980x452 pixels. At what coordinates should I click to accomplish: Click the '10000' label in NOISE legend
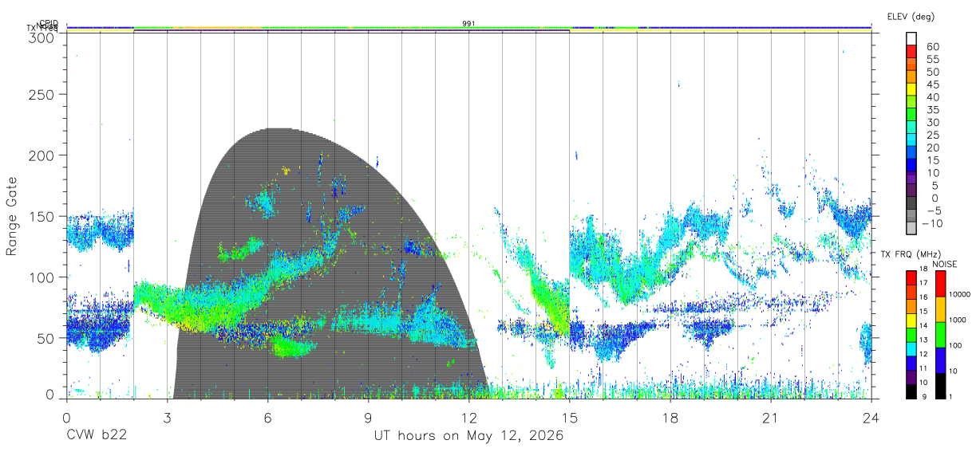tap(959, 295)
